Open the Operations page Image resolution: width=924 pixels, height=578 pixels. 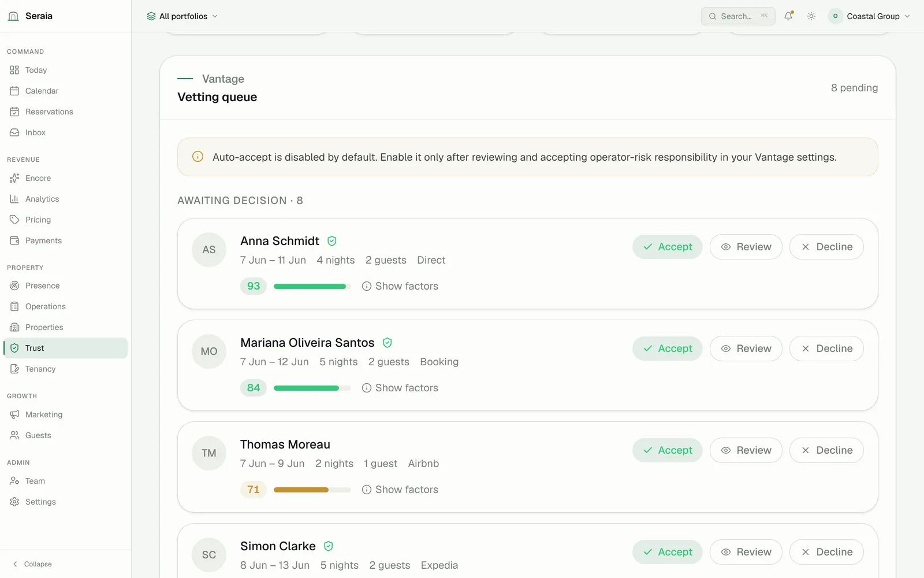click(x=65, y=306)
